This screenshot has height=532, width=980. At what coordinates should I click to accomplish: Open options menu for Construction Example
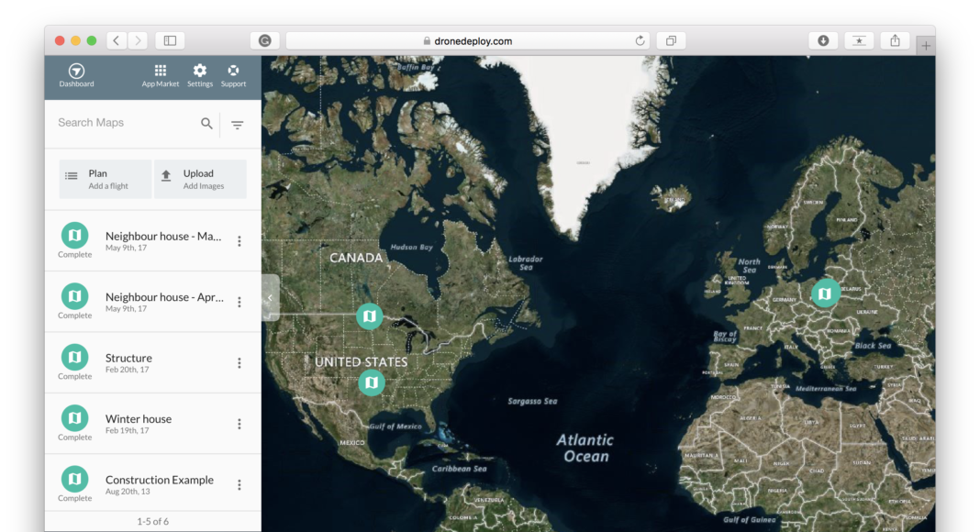[239, 485]
